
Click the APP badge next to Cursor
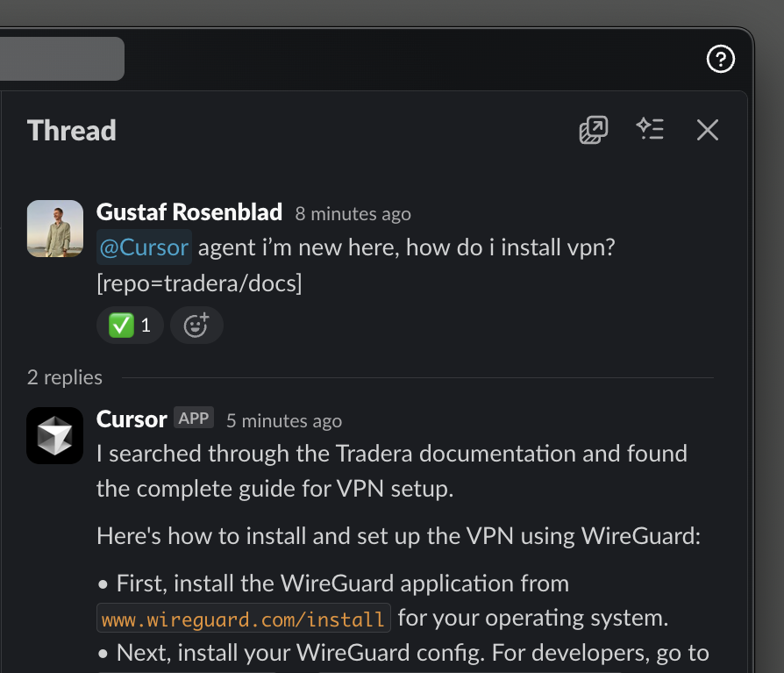(x=194, y=418)
